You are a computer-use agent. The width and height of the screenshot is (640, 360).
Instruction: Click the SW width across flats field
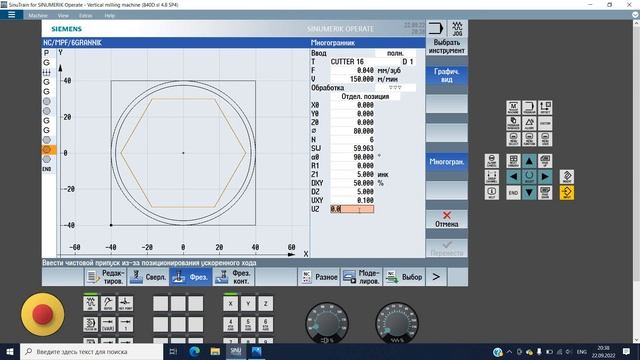(x=352, y=148)
